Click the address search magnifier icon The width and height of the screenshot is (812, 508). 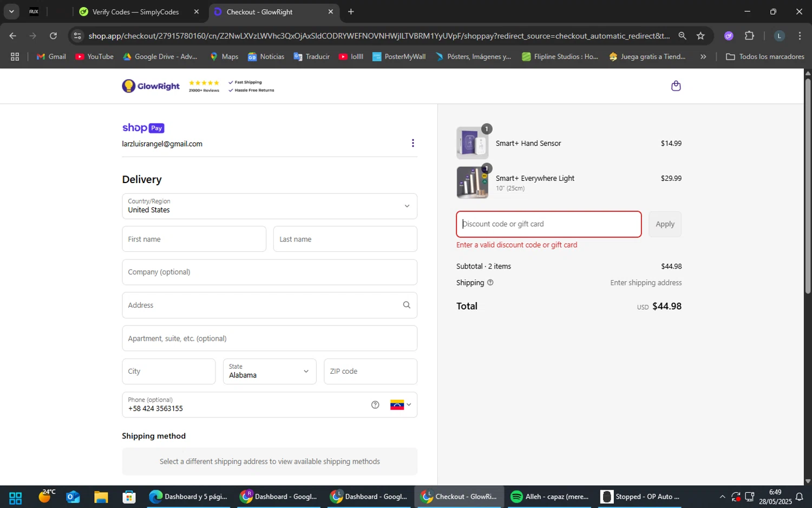(x=407, y=305)
